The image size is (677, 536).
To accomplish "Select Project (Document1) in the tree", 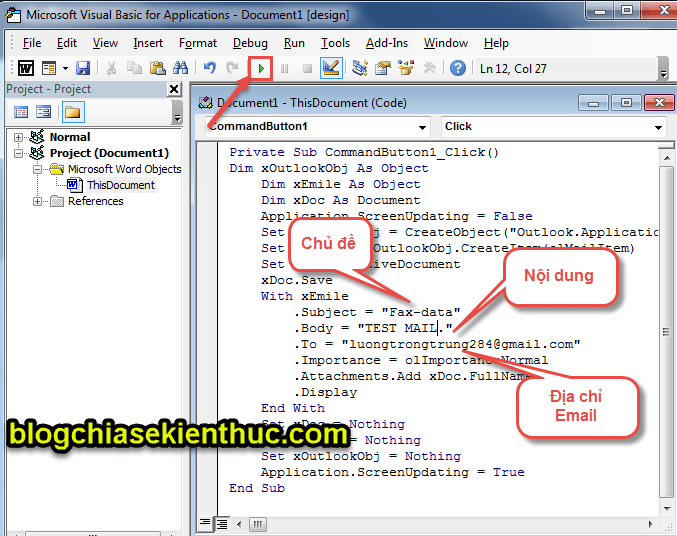I will [109, 153].
